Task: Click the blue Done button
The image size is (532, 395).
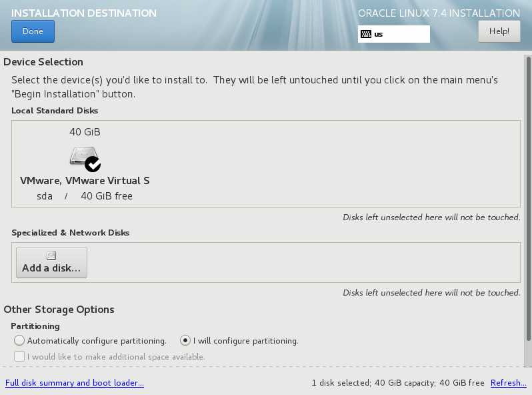Action: click(33, 31)
